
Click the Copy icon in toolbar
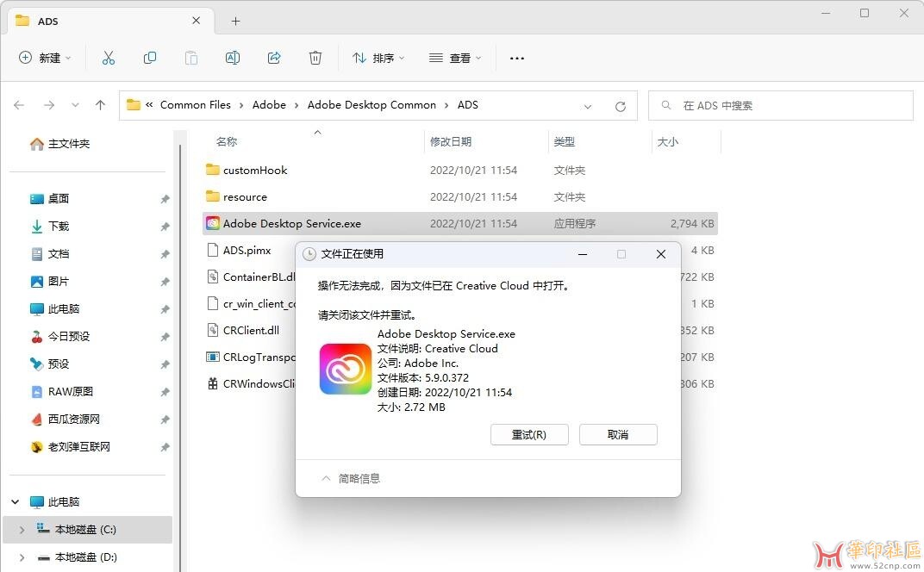point(150,58)
